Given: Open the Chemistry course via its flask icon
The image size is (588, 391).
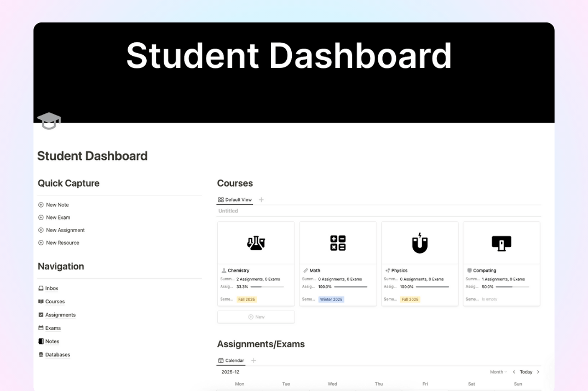Looking at the screenshot, I should tap(256, 242).
